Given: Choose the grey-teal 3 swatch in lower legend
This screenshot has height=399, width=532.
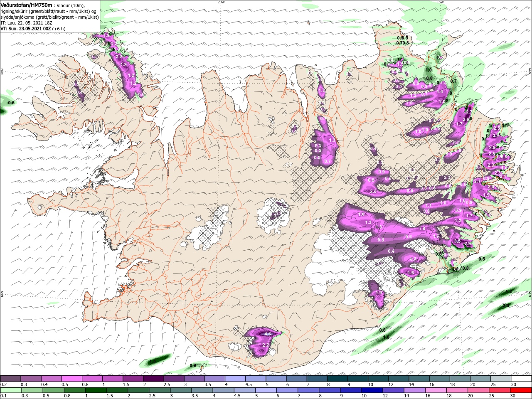Looking at the screenshot, I should click(x=181, y=390).
